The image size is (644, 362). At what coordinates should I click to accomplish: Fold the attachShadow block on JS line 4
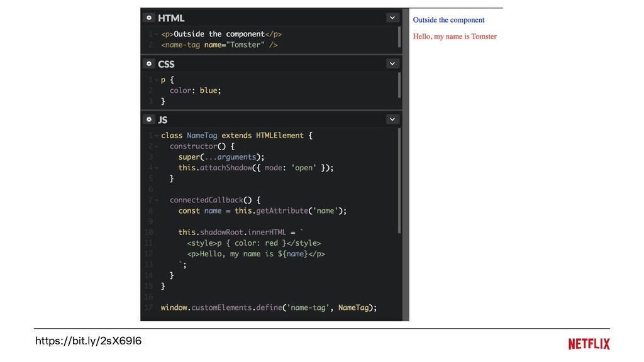tap(157, 168)
